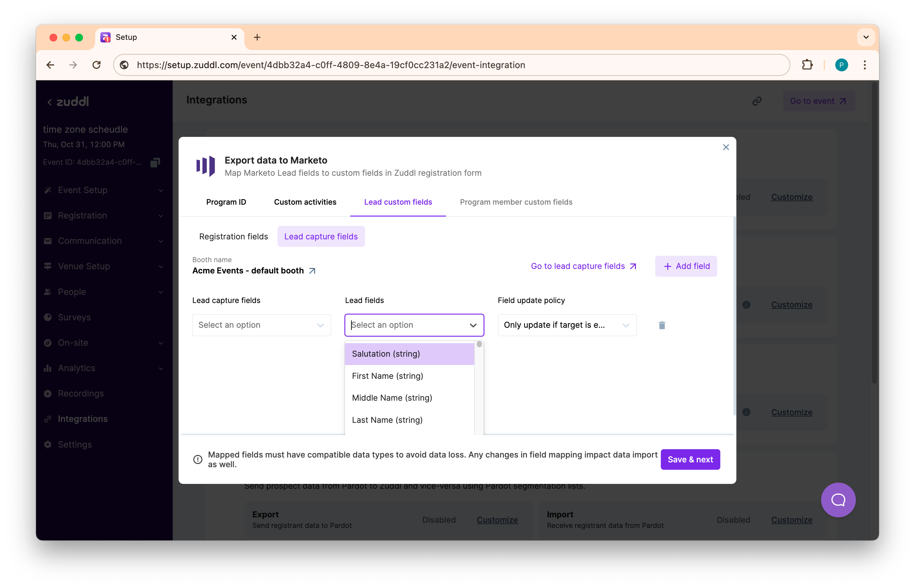The height and width of the screenshot is (588, 915).
Task: Close the Export data to Marketo dialog
Action: (x=726, y=147)
